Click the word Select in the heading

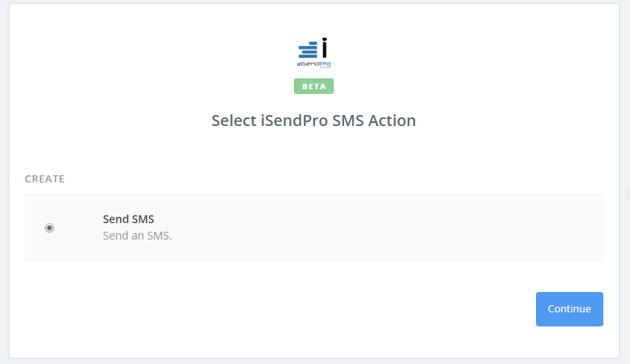click(234, 121)
